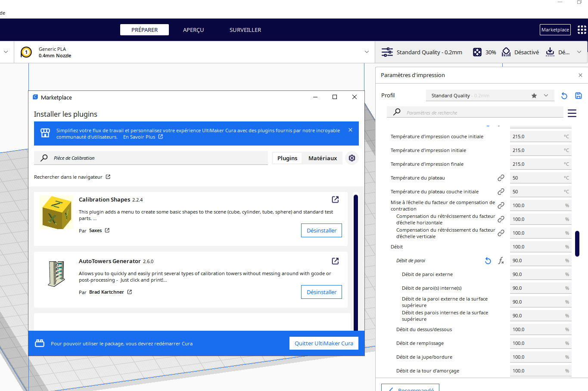Open the Brad Kartchner author link
The image size is (588, 391).
110,292
